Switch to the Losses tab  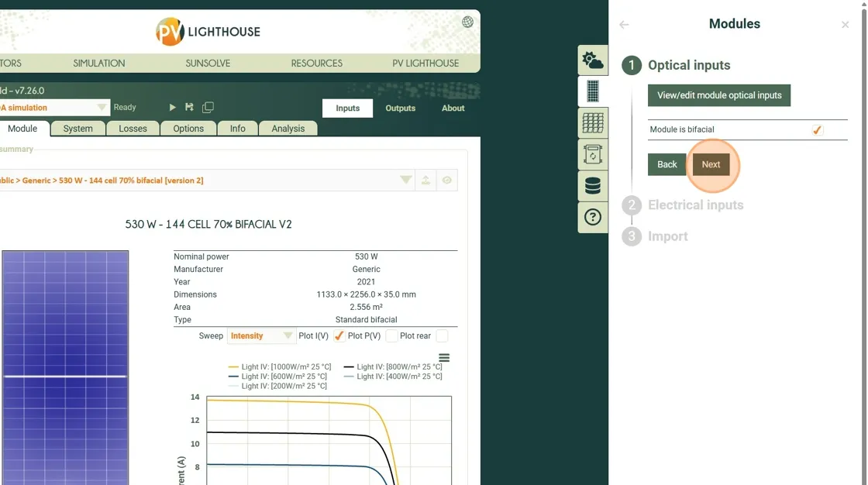point(133,129)
